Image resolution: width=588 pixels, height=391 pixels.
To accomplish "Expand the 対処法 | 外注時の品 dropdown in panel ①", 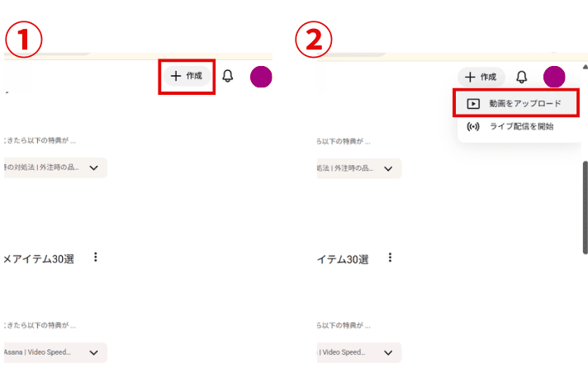I will click(x=93, y=168).
